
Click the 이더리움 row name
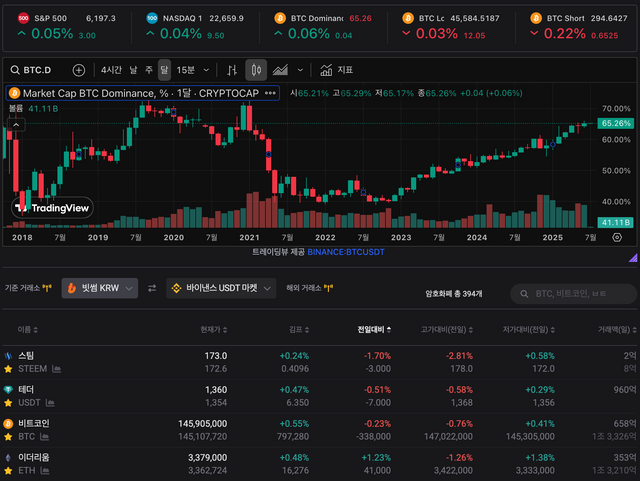tap(33, 457)
